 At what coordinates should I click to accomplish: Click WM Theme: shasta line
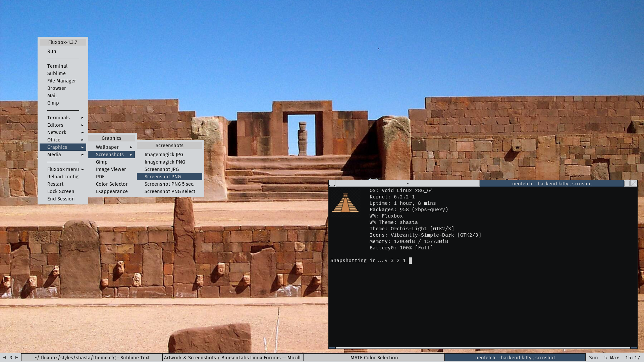[393, 222]
